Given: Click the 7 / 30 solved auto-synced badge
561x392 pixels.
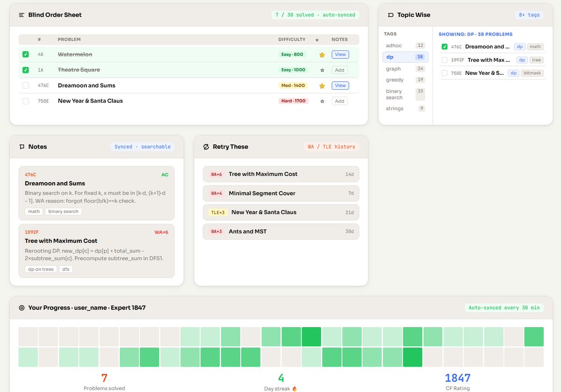Looking at the screenshot, I should pos(315,15).
